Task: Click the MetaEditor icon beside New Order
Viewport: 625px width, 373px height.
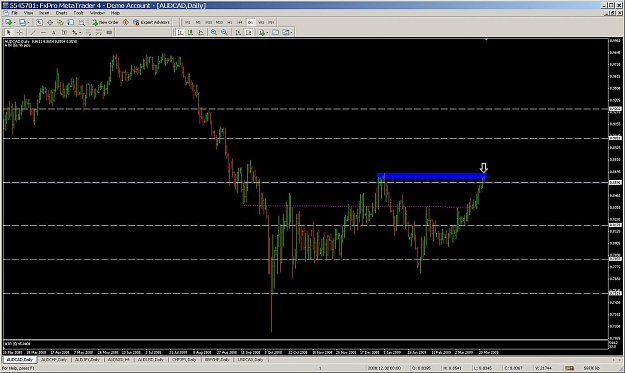Action: (126, 22)
